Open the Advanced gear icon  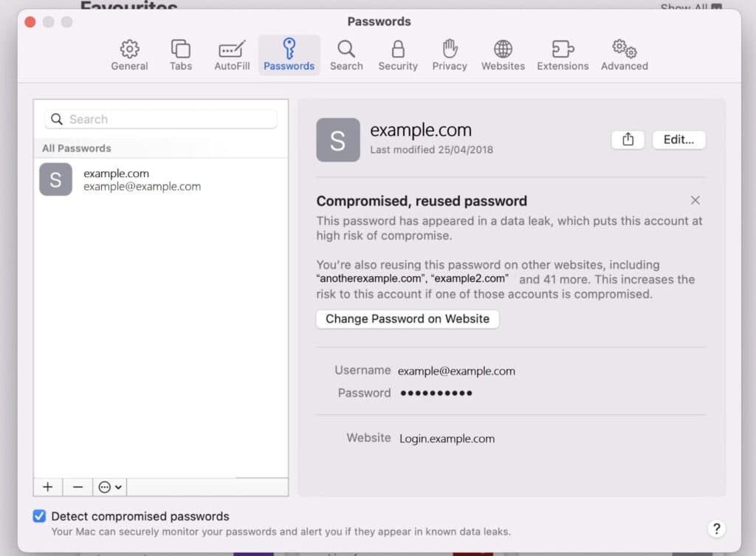click(x=624, y=48)
